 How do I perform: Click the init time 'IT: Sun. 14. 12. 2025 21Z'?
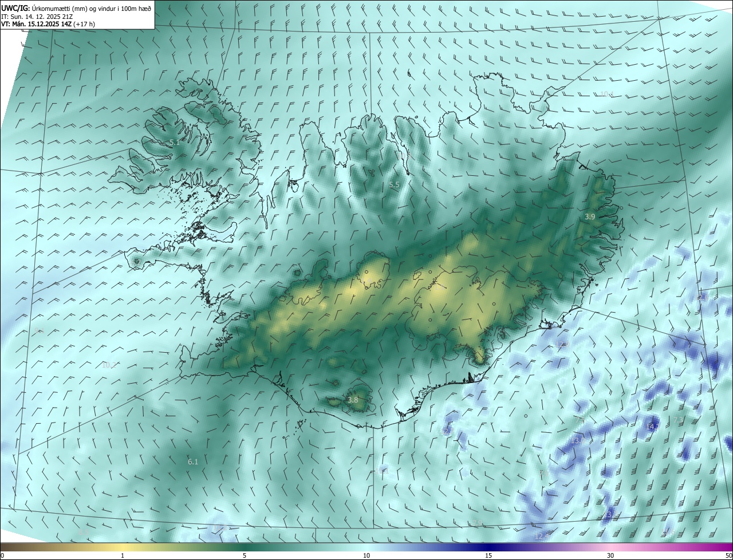(37, 16)
